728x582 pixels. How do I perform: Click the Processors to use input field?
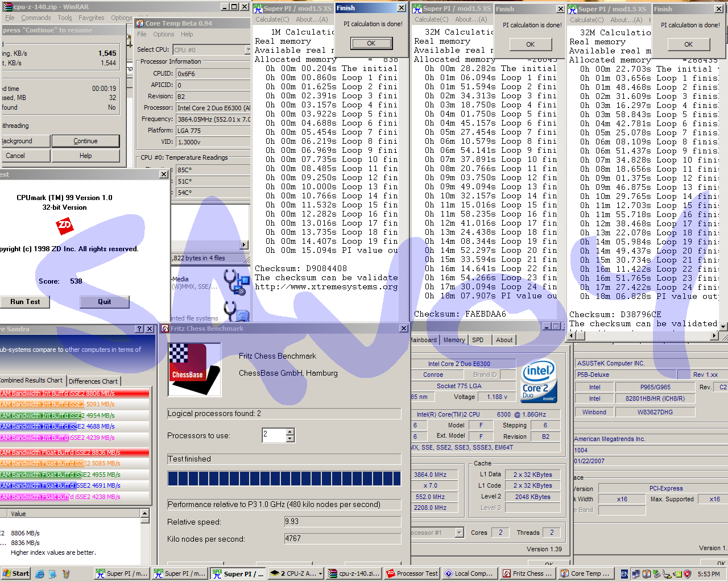point(274,435)
